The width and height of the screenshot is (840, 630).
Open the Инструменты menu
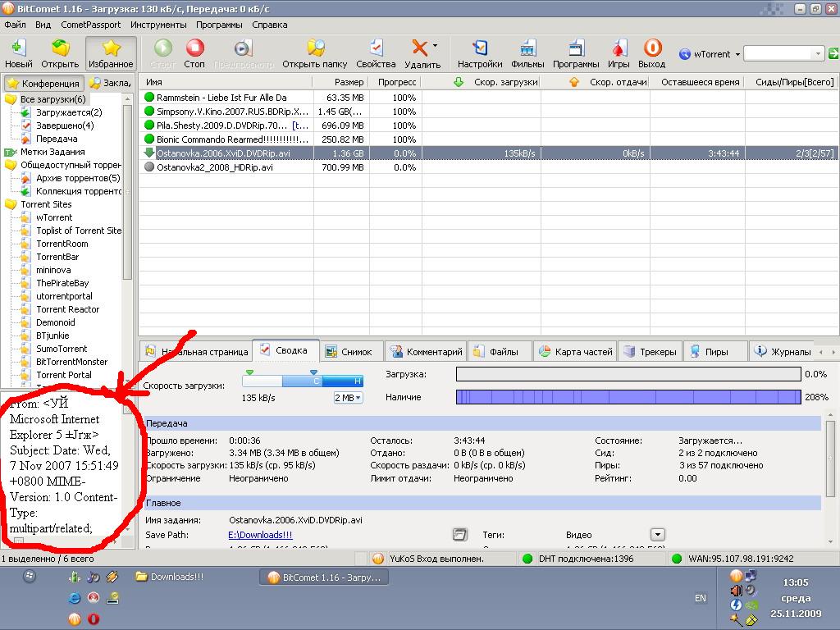[x=158, y=25]
